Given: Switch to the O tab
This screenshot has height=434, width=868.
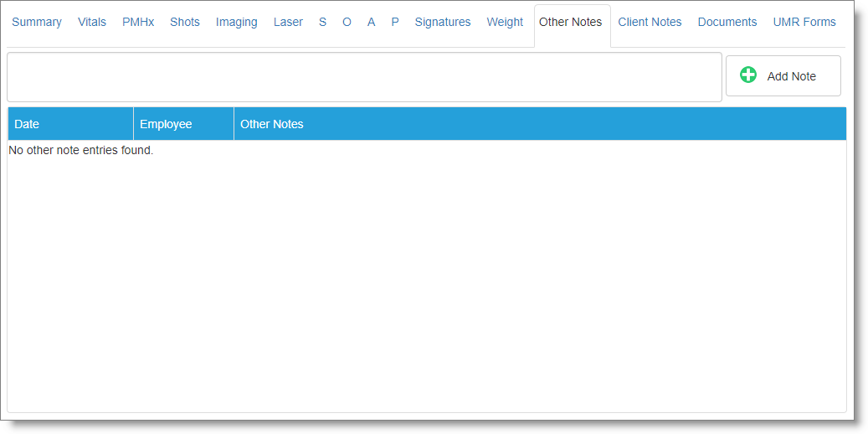Looking at the screenshot, I should pos(347,22).
